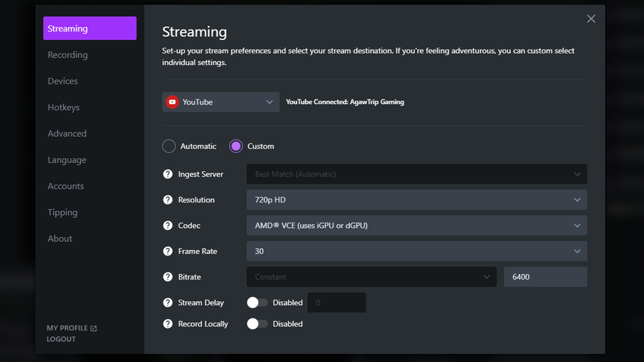The height and width of the screenshot is (362, 644).
Task: Close the settings dialog with the X
Action: coord(591,19)
